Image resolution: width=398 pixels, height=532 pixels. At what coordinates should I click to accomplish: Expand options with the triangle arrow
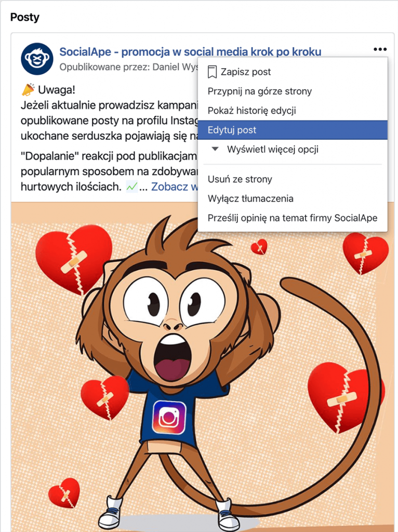pos(215,149)
